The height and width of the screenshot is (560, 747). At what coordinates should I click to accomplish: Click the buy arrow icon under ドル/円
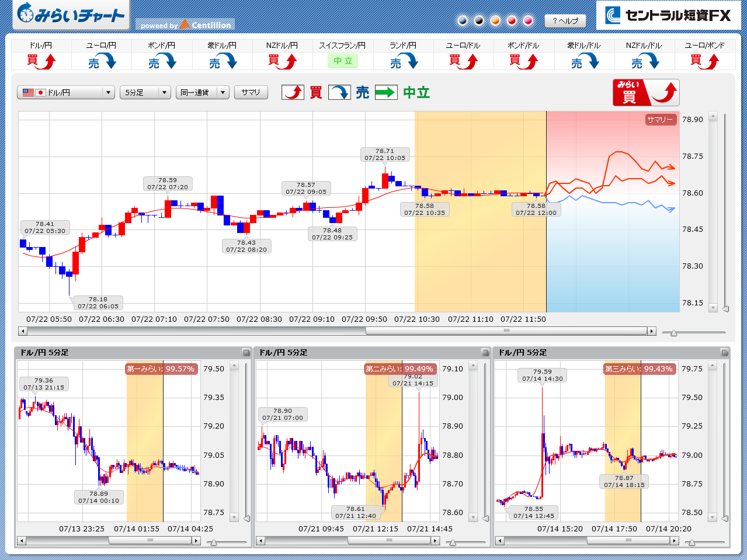pos(41,61)
